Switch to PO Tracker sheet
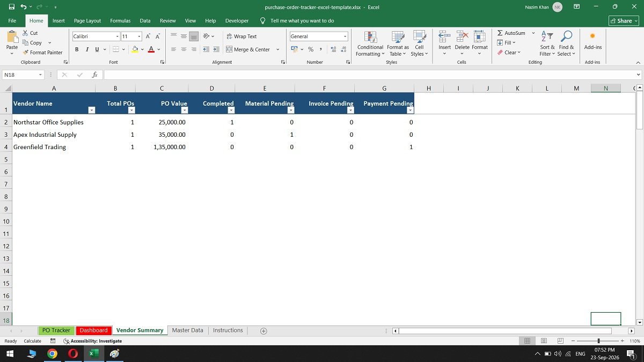This screenshot has height=362, width=644. [x=56, y=330]
